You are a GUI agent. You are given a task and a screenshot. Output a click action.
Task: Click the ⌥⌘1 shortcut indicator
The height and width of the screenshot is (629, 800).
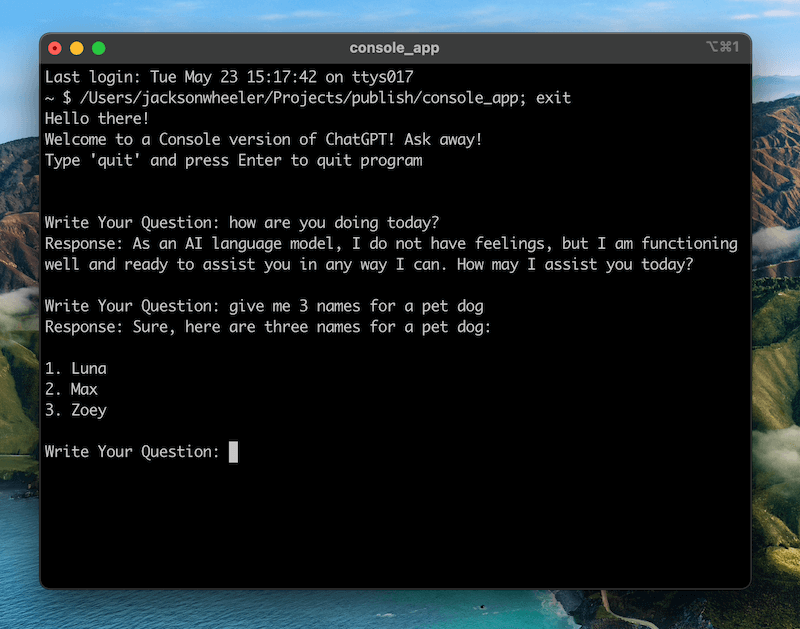pyautogui.click(x=722, y=47)
